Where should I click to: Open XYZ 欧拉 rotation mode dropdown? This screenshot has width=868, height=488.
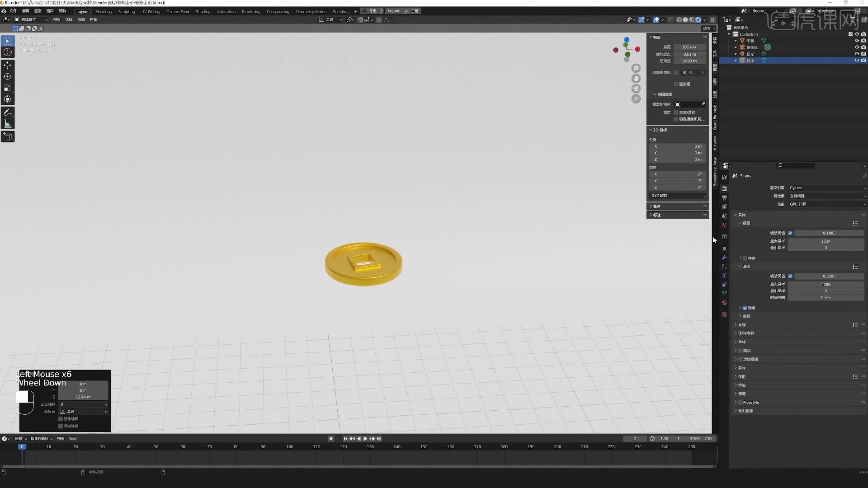(x=678, y=196)
